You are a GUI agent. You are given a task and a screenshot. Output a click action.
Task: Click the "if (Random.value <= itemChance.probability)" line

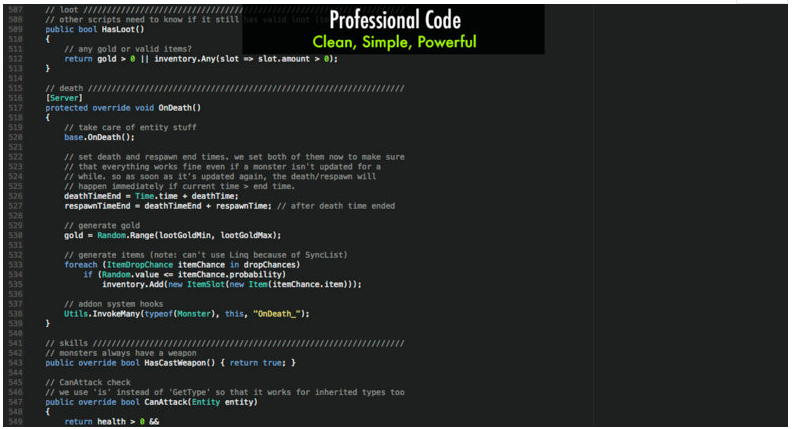click(x=185, y=274)
